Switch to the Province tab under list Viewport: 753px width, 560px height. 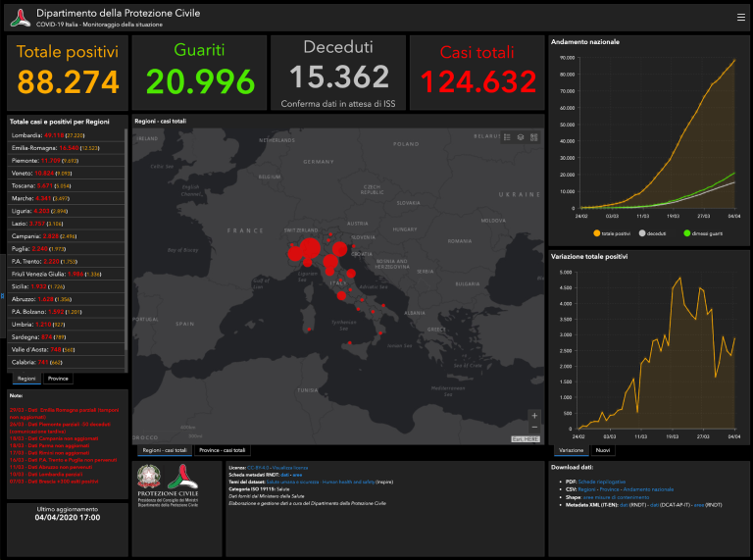[58, 378]
